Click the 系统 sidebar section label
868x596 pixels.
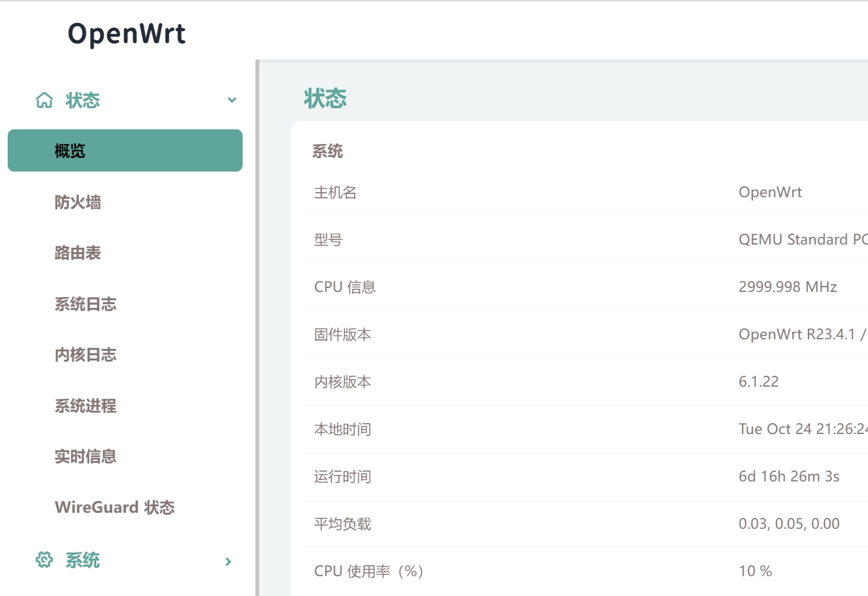83,560
